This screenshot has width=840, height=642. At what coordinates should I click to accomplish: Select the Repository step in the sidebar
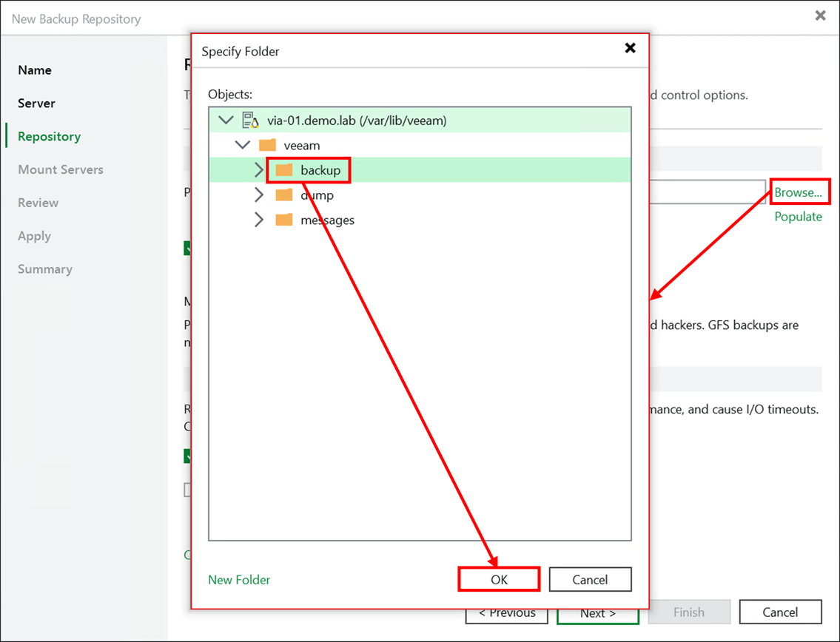[x=49, y=136]
